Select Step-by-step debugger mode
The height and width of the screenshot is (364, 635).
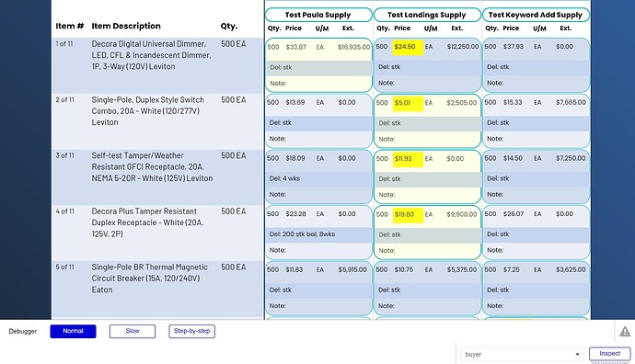coord(192,331)
